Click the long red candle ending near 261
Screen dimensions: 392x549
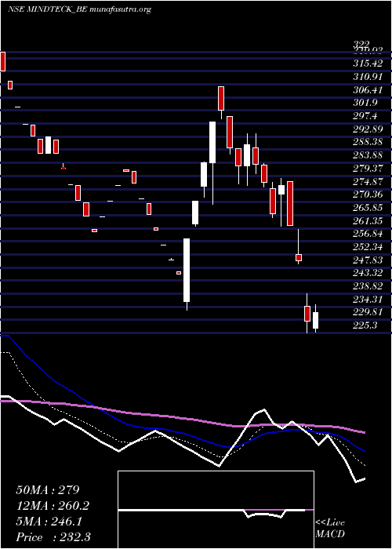(290, 203)
